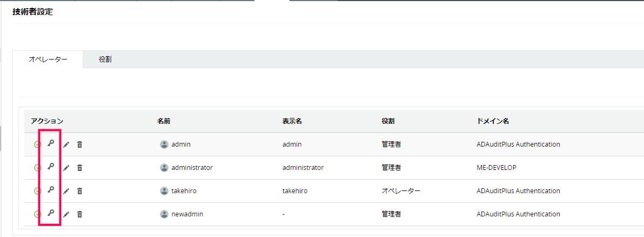Click the newadmin operator name
Image resolution: width=644 pixels, height=237 pixels.
[x=187, y=214]
